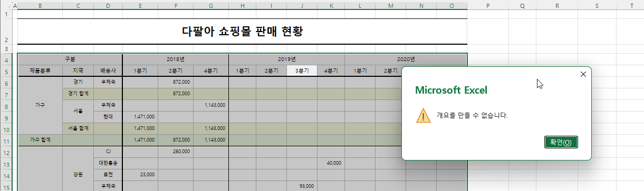The height and width of the screenshot is (191, 644).
Task: Select the 2019년 header cell
Action: (x=287, y=59)
